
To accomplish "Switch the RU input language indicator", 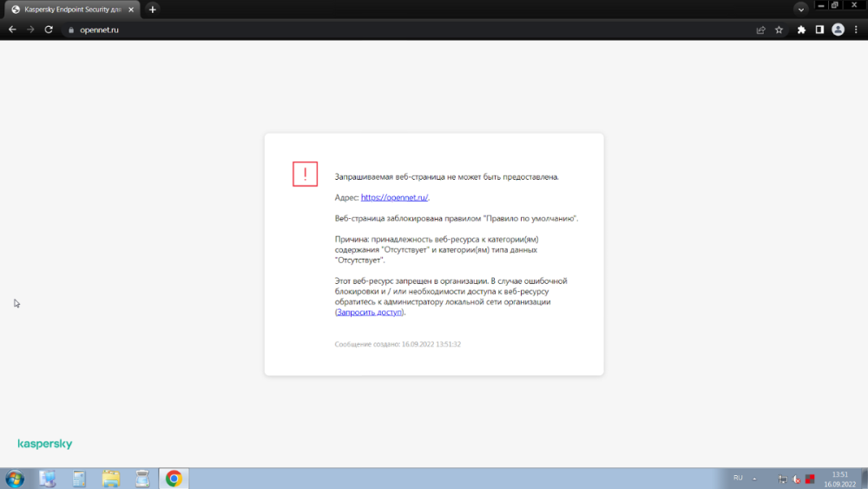I will point(738,478).
